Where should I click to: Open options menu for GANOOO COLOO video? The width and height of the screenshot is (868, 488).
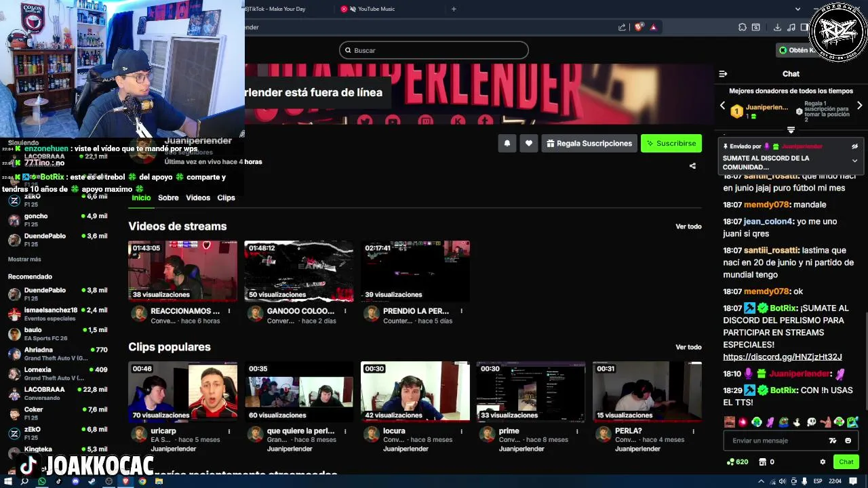[345, 311]
